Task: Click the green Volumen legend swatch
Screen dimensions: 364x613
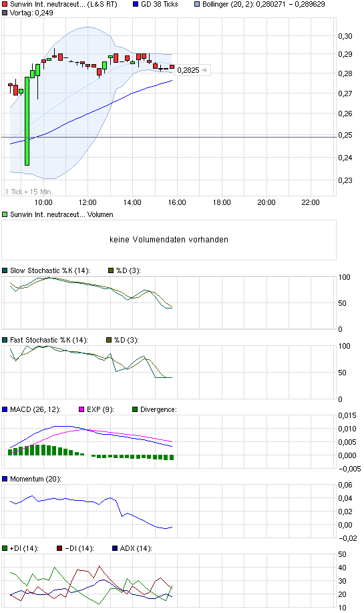Action: (x=5, y=214)
